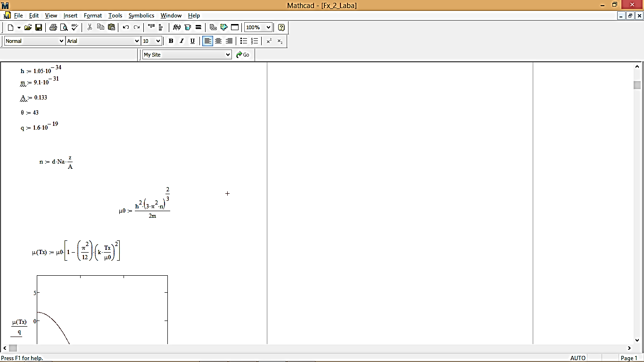This screenshot has height=362, width=644.
Task: Create a new worksheet with New icon
Action: point(10,27)
